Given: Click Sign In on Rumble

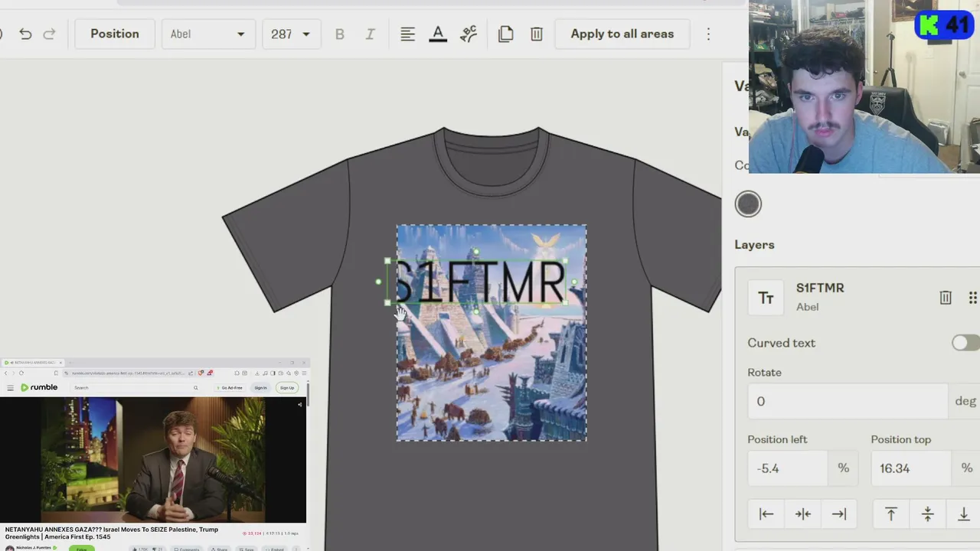Looking at the screenshot, I should (261, 388).
